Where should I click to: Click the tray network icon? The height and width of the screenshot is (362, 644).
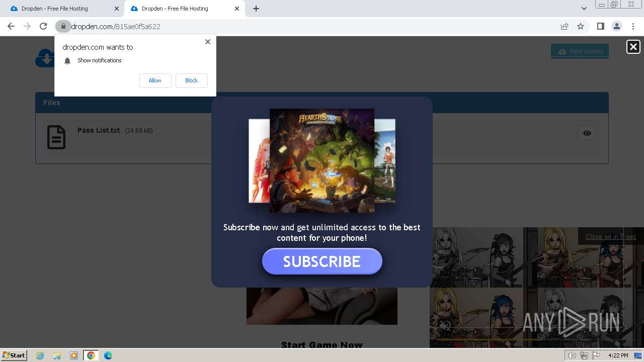pos(584,355)
